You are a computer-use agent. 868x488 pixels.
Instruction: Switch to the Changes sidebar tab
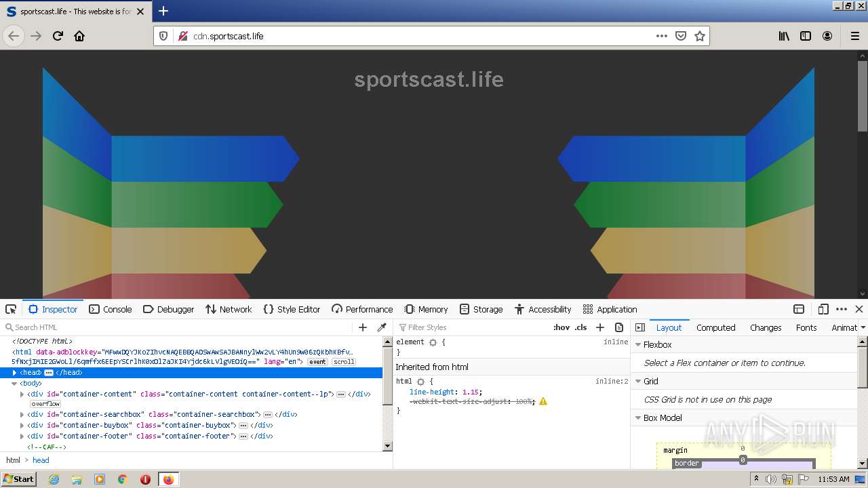(x=766, y=327)
